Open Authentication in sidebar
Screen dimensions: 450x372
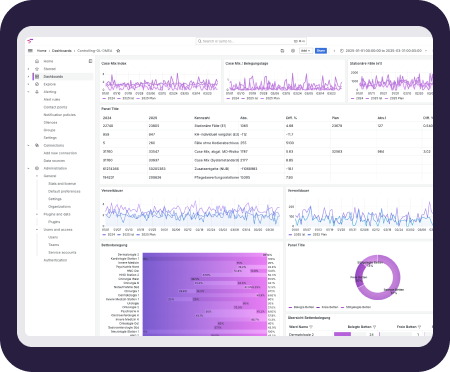(x=55, y=260)
